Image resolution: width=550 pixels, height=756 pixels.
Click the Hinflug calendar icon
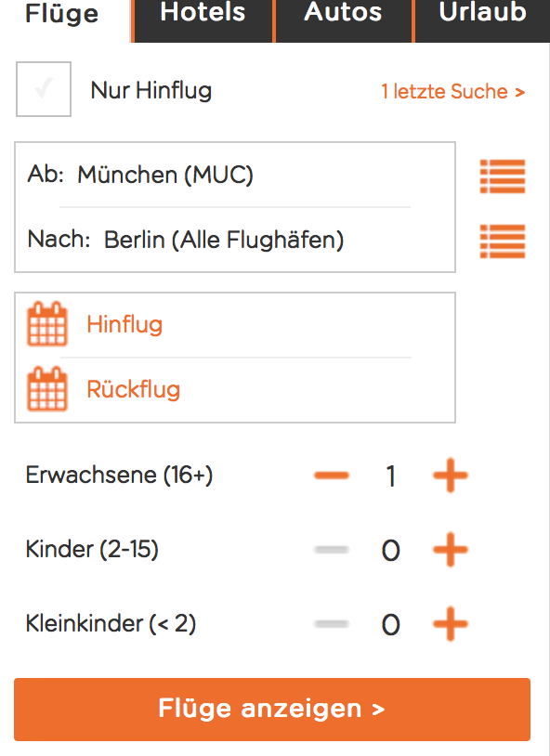pos(46,324)
